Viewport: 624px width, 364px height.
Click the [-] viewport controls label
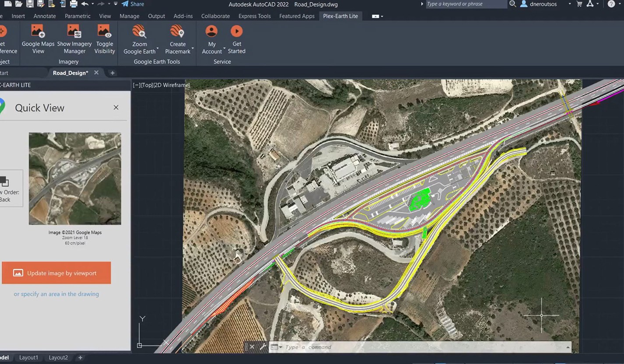[137, 85]
